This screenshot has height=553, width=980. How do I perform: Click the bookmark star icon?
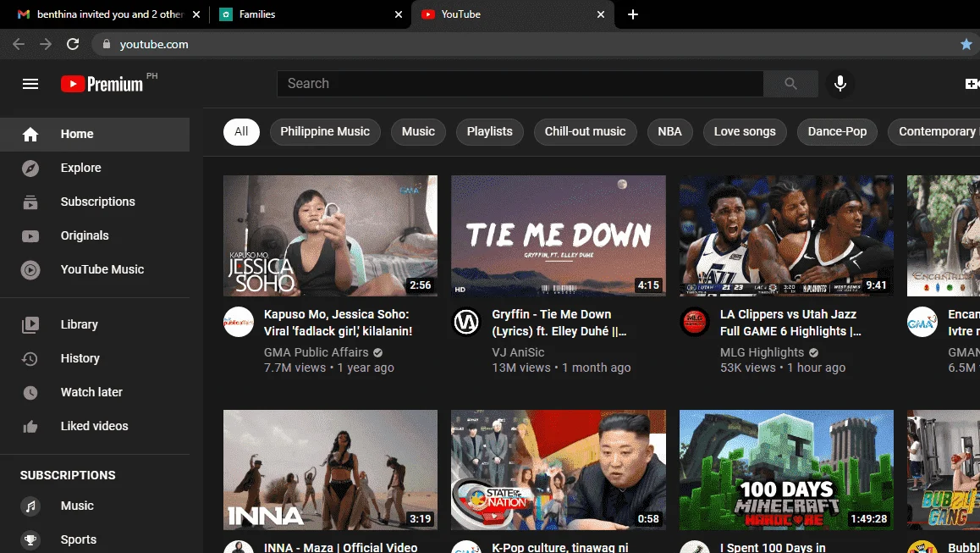click(966, 44)
